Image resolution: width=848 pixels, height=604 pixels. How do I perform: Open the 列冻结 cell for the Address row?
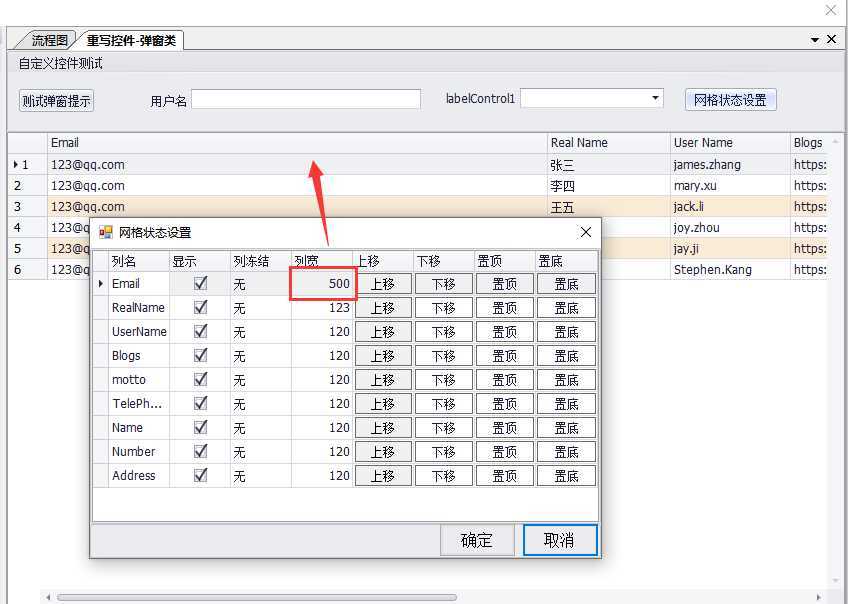point(261,476)
